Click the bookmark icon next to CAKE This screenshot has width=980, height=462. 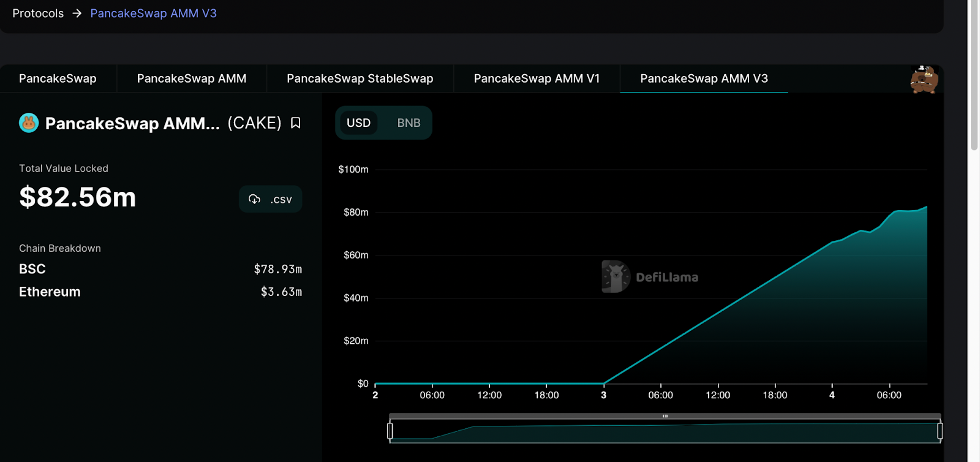pos(295,123)
